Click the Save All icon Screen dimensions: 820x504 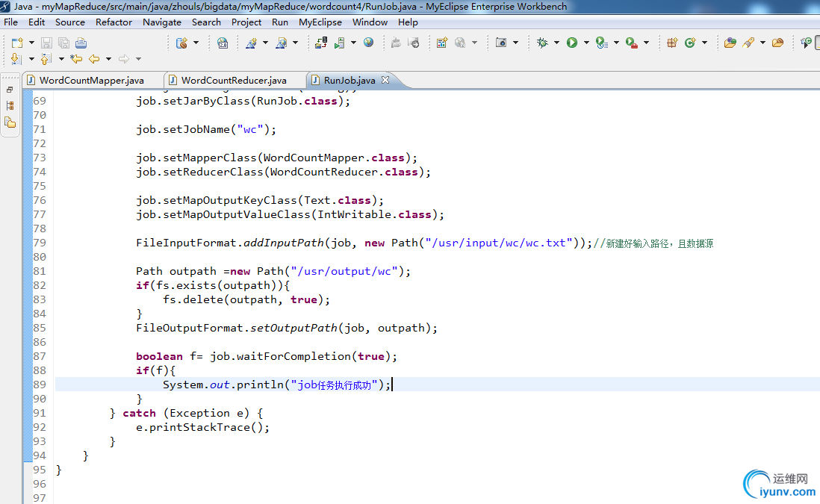tap(63, 43)
